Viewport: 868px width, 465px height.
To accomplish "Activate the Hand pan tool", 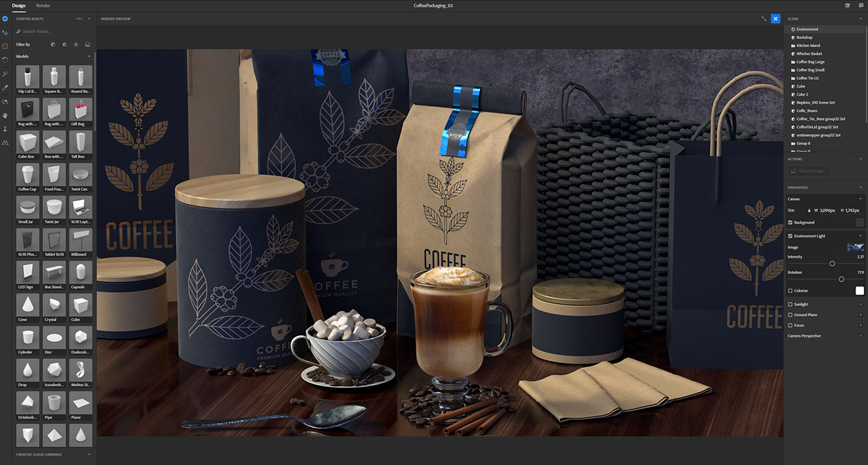I will pyautogui.click(x=6, y=115).
